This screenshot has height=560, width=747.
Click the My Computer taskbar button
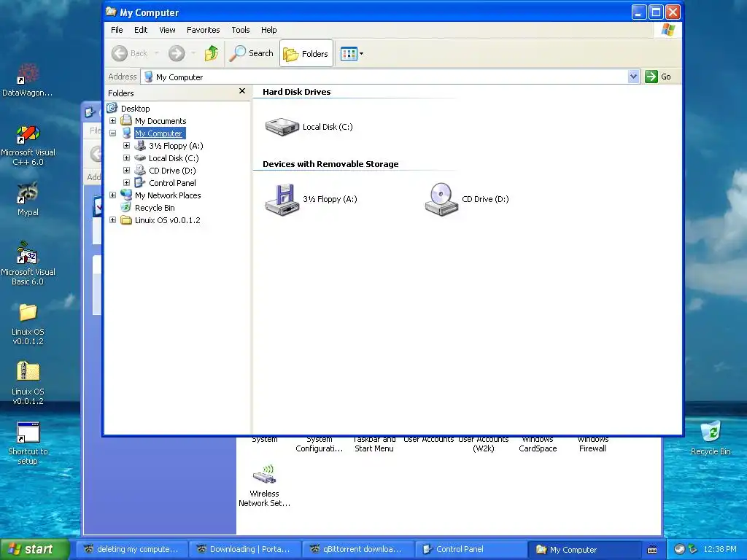585,550
